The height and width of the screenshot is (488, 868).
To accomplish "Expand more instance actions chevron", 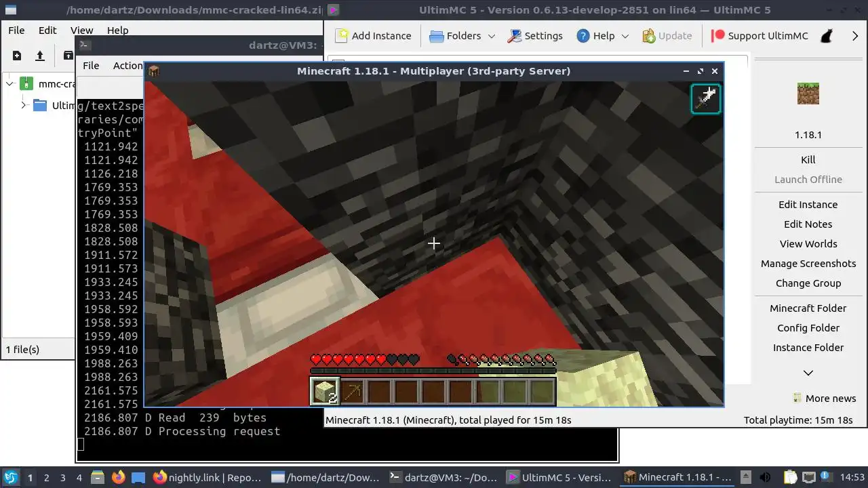I will click(x=808, y=373).
